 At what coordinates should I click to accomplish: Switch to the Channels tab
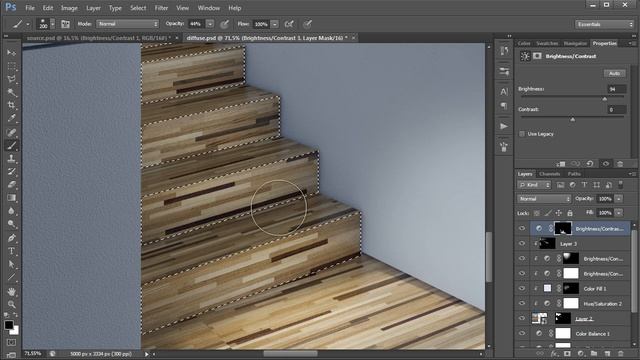coord(549,174)
